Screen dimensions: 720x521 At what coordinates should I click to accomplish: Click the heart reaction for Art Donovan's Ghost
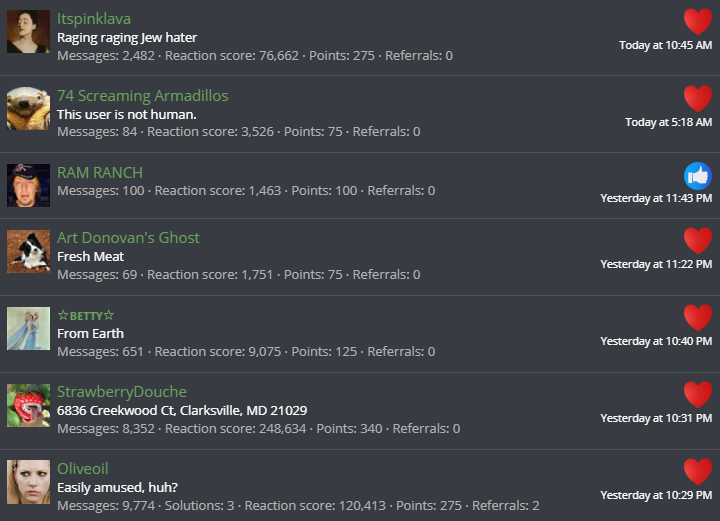pyautogui.click(x=698, y=241)
